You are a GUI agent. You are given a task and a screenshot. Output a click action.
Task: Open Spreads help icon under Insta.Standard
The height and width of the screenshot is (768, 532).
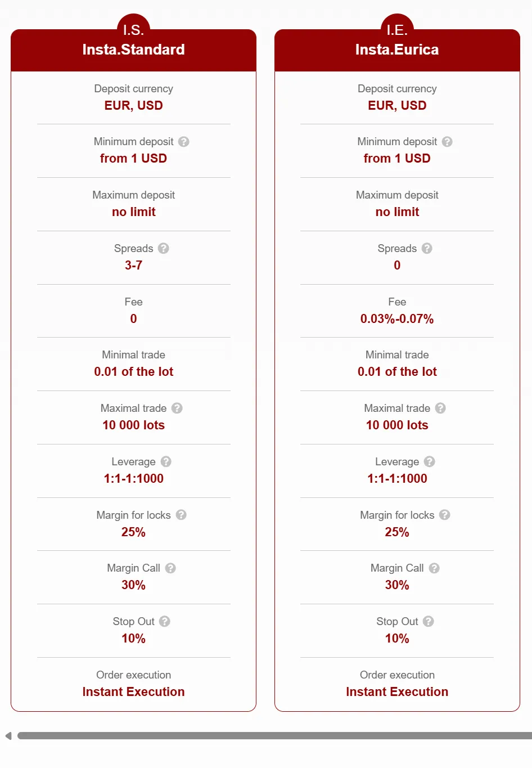(164, 248)
